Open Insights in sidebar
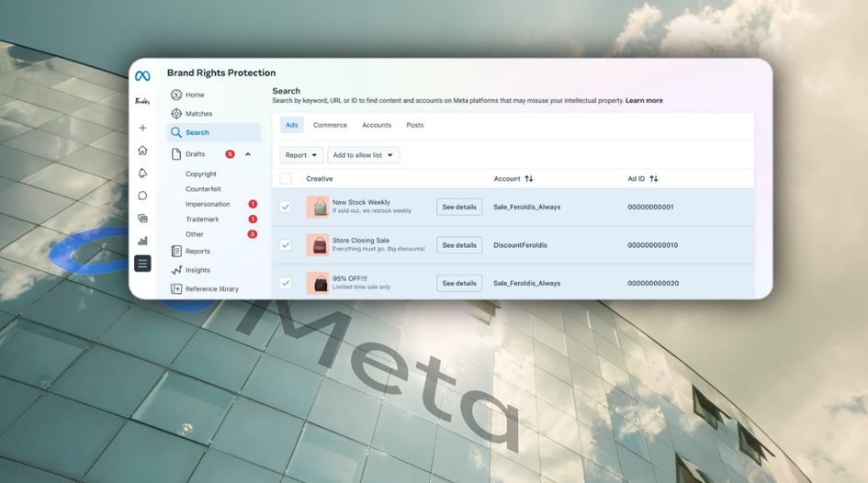 click(197, 270)
